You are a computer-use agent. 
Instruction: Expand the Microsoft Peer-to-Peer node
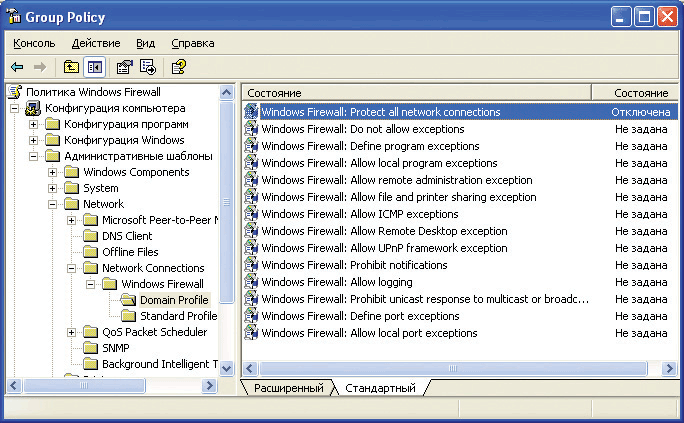(72, 220)
